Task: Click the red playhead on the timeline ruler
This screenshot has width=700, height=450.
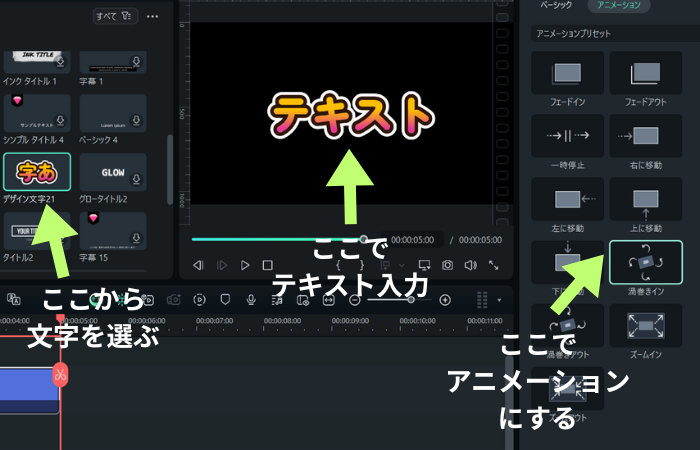Action: [60, 318]
